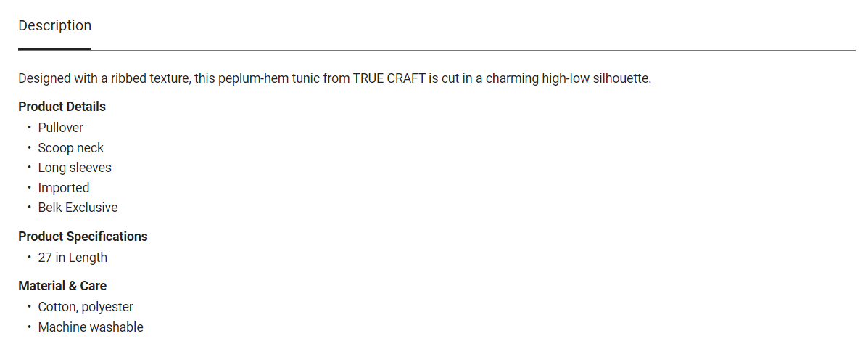Click the word 'Length' in specifications
Viewport: 868px width, 357px height.
[88, 258]
